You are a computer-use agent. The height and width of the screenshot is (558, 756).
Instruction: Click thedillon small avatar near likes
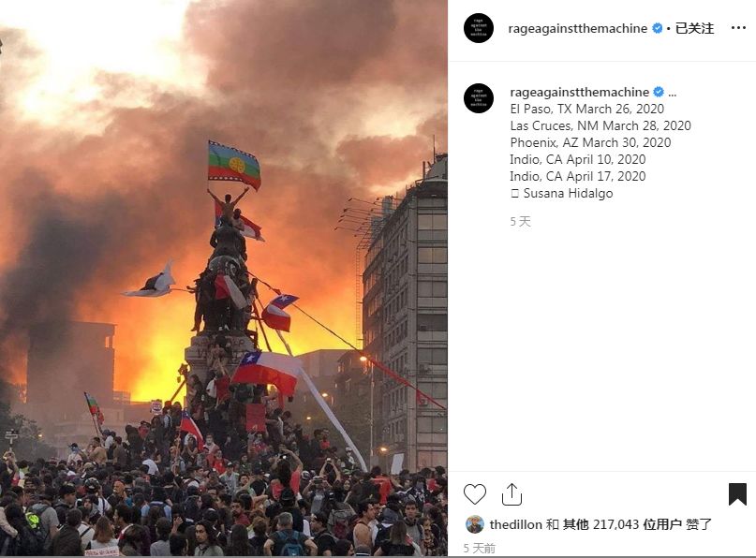pyautogui.click(x=474, y=524)
